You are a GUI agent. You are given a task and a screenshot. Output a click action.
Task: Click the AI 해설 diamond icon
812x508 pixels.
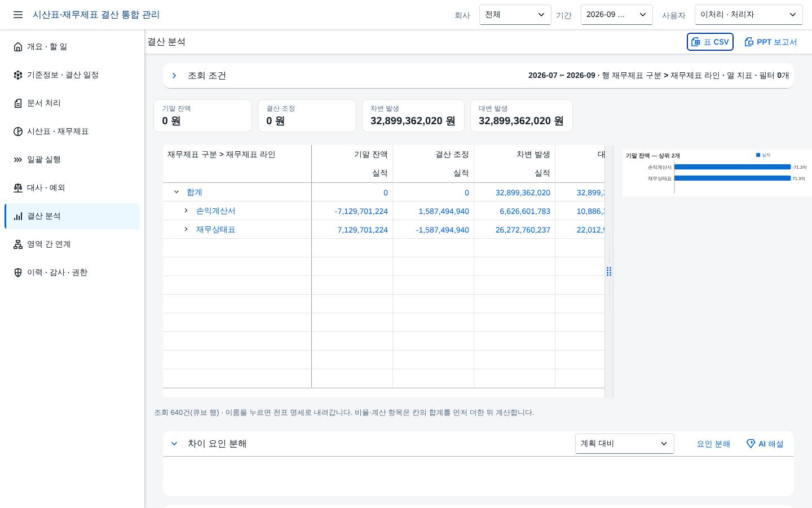[751, 444]
